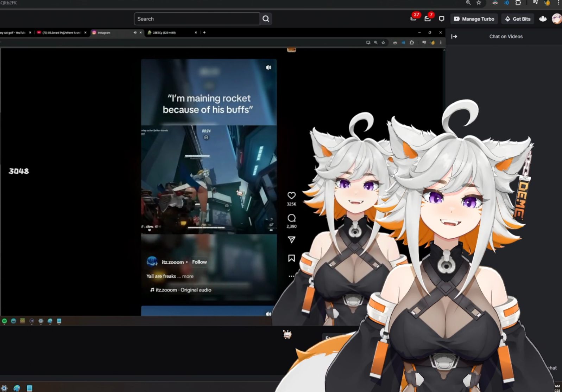Click the search magnifier button
This screenshot has height=392, width=562.
266,19
